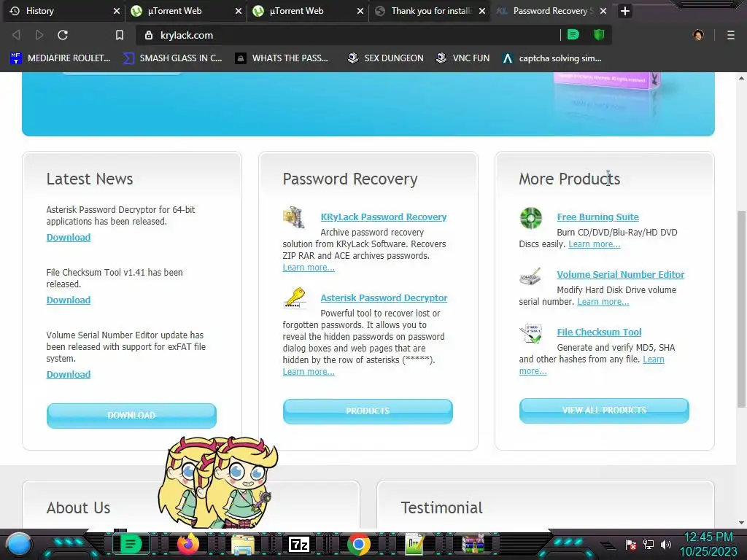Image resolution: width=747 pixels, height=560 pixels.
Task: Open the VNC FUN bookmark
Action: click(x=463, y=58)
